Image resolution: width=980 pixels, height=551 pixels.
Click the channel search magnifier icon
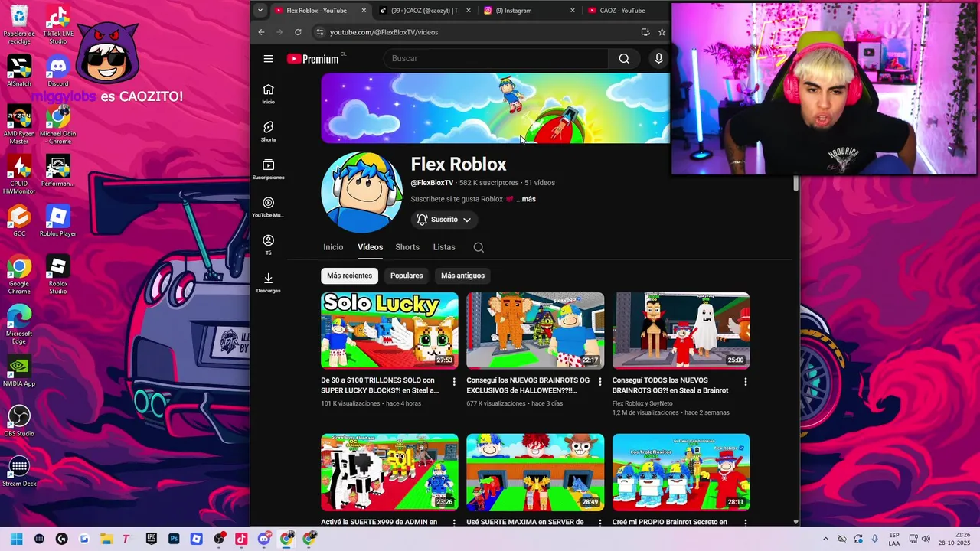point(479,247)
